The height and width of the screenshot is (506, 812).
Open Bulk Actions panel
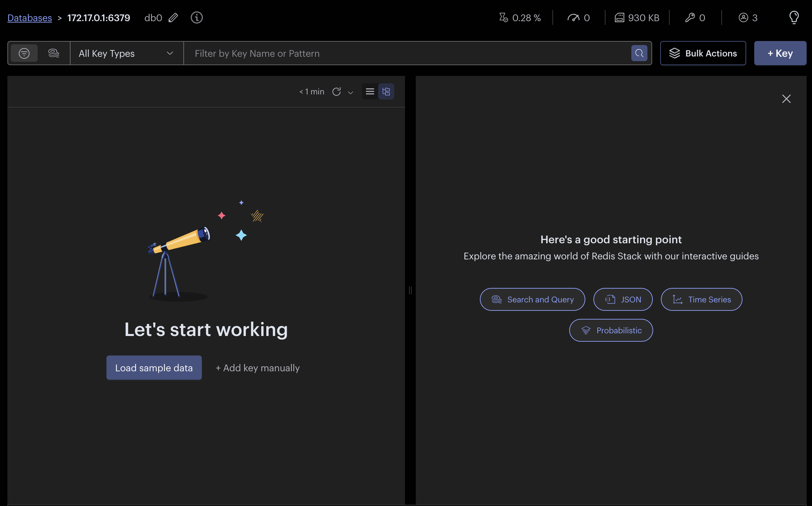tap(703, 53)
